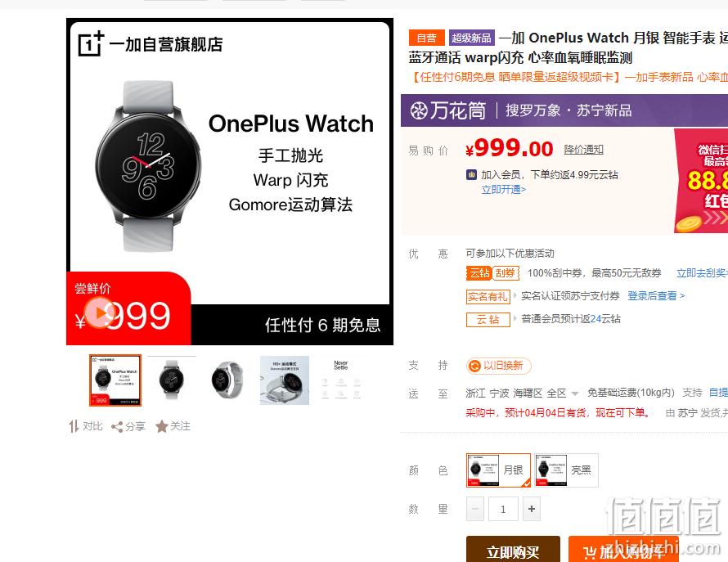Click the quantity input field
728x562 pixels.
503,509
